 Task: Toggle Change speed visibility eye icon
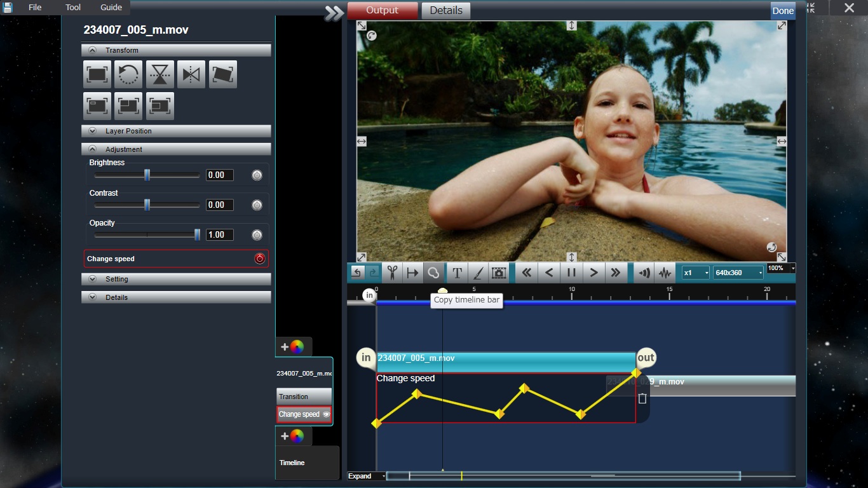click(x=327, y=414)
